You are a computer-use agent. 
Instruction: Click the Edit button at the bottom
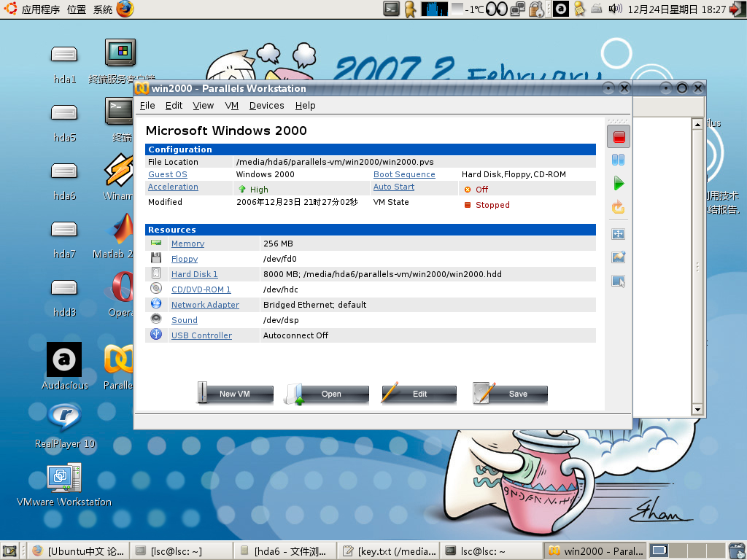click(419, 394)
